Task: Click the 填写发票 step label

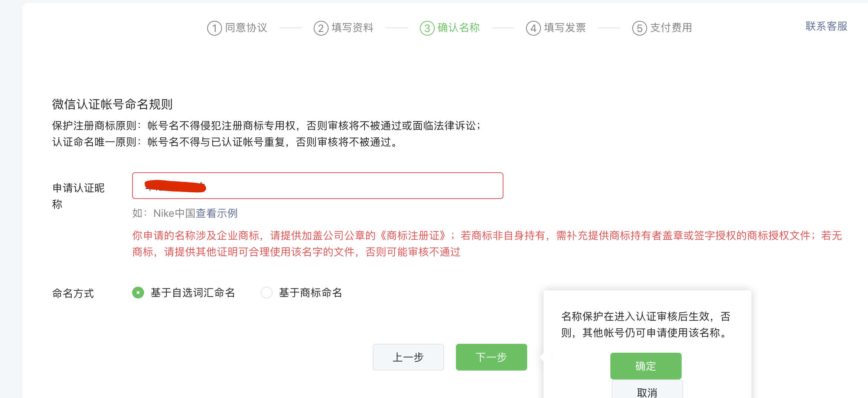Action: point(565,27)
